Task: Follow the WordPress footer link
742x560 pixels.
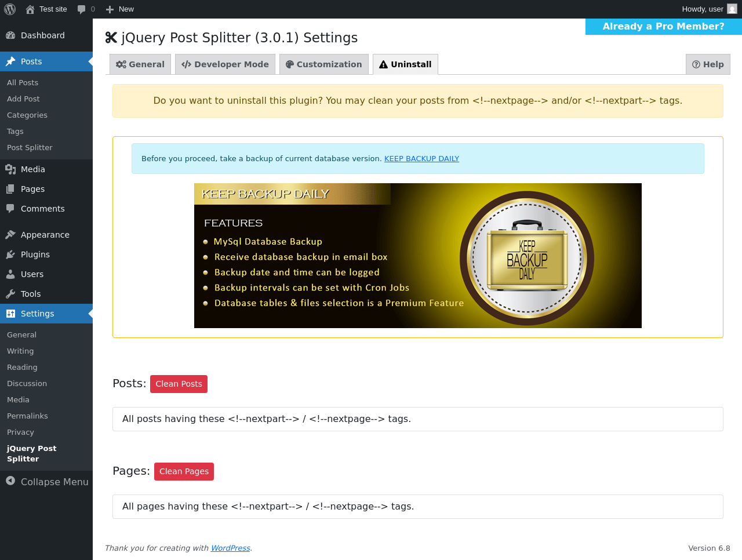Action: click(231, 548)
